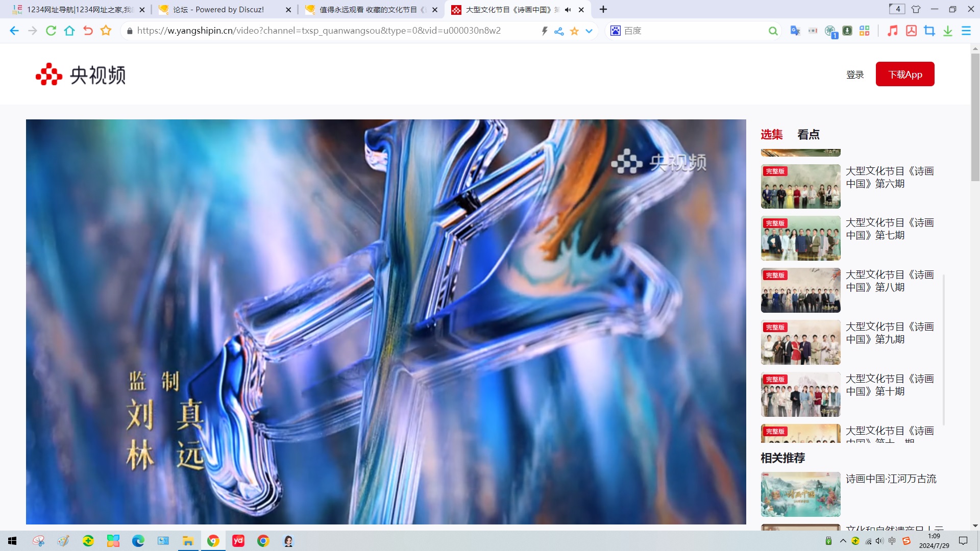Mute the audio on 诗画中国 tab
This screenshot has width=980, height=551.
tap(568, 9)
